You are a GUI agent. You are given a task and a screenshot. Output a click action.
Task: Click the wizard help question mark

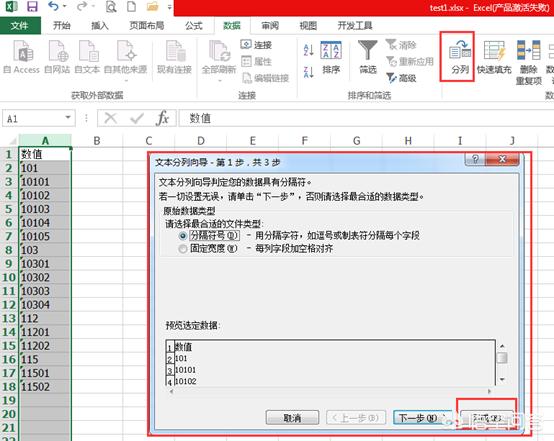pos(475,159)
